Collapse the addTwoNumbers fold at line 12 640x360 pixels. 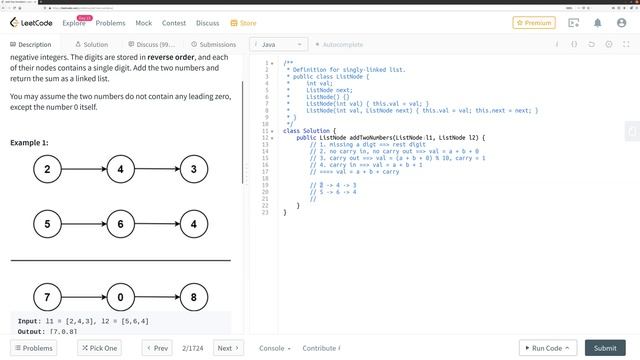pos(272,138)
